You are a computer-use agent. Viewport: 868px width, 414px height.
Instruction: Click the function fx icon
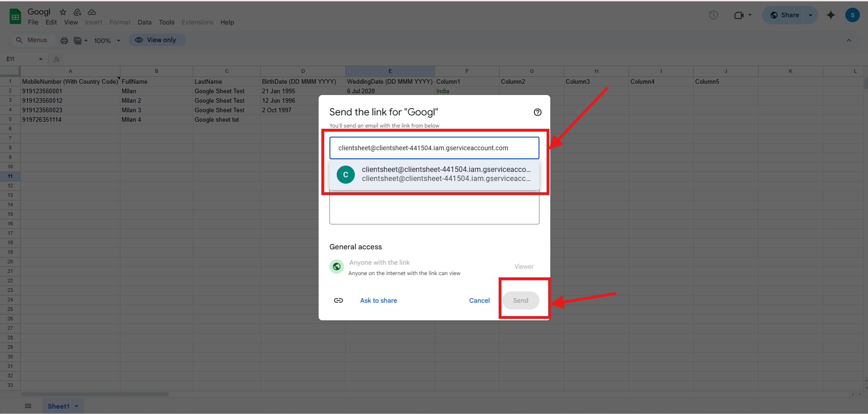tap(57, 59)
